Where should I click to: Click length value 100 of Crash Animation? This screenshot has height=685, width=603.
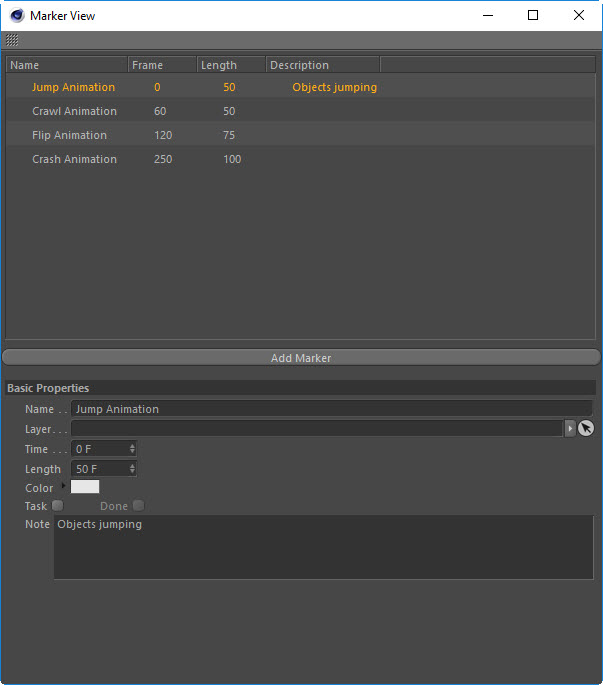(232, 159)
